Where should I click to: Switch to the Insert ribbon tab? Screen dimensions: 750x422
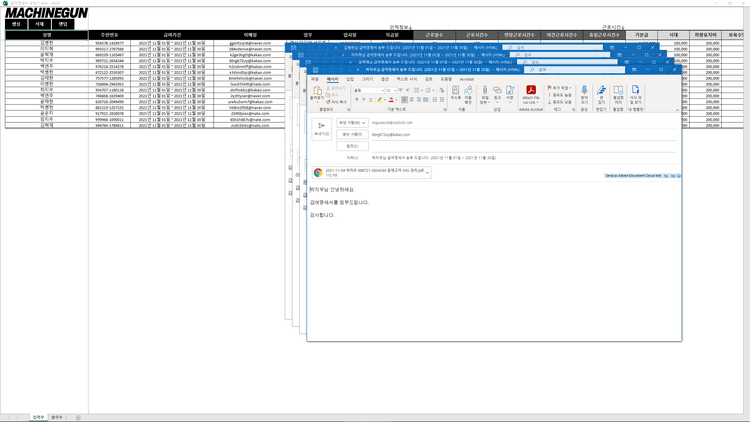(350, 79)
